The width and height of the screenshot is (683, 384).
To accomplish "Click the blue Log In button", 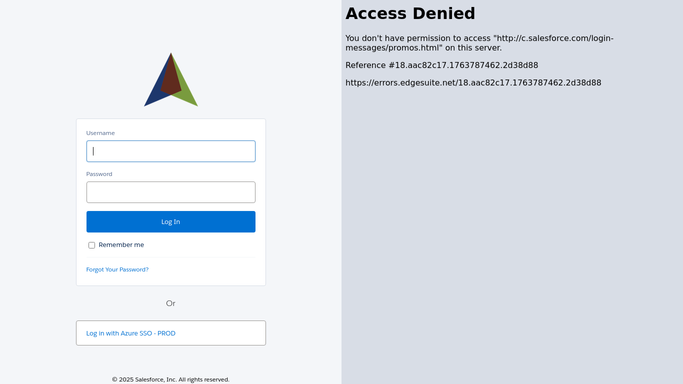I will (171, 222).
